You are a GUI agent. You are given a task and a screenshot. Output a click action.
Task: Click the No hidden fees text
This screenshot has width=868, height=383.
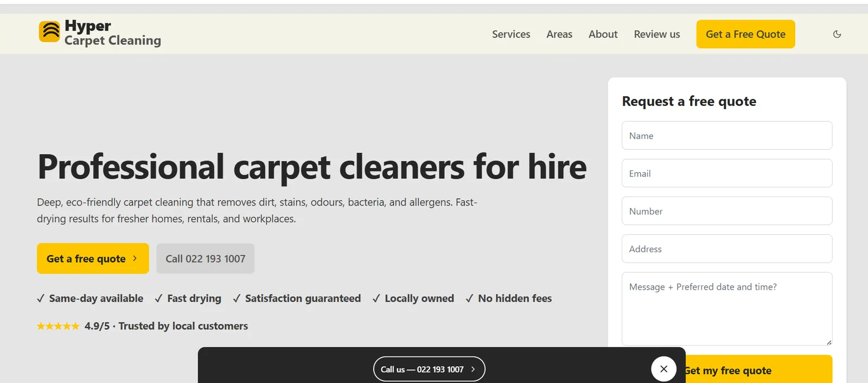[515, 298]
